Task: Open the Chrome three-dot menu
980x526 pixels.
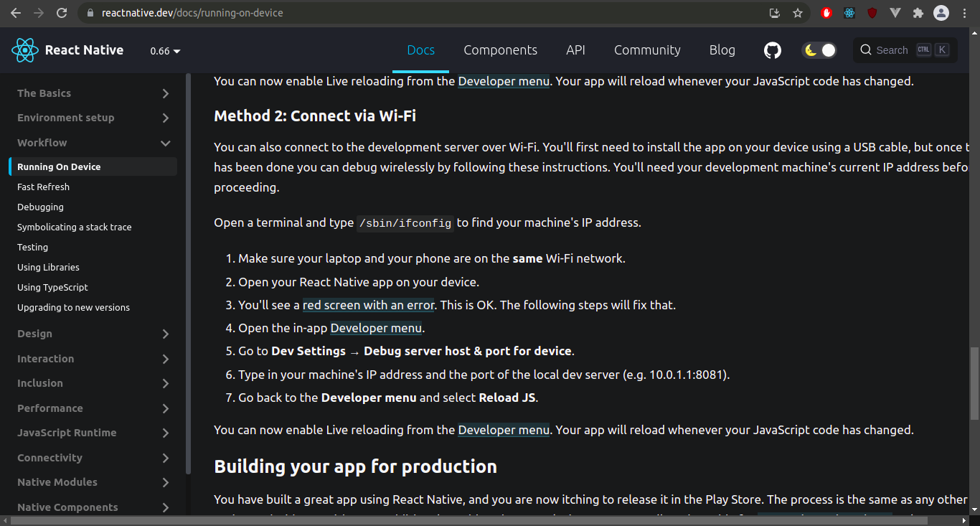Action: pyautogui.click(x=964, y=13)
